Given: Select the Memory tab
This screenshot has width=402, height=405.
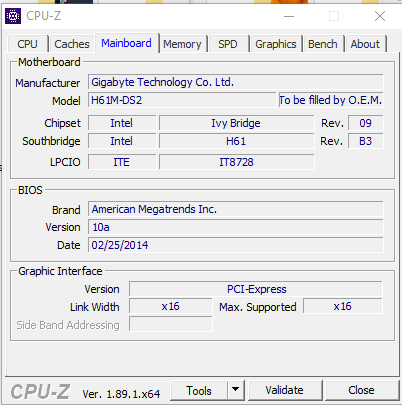Looking at the screenshot, I should [182, 44].
